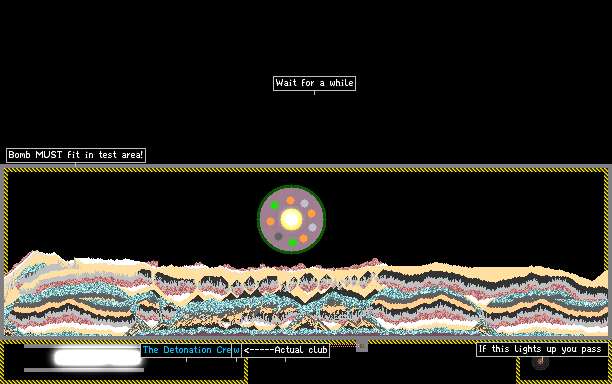Open the 'Wait for a while' sign
The image size is (612, 384).
pyautogui.click(x=314, y=83)
